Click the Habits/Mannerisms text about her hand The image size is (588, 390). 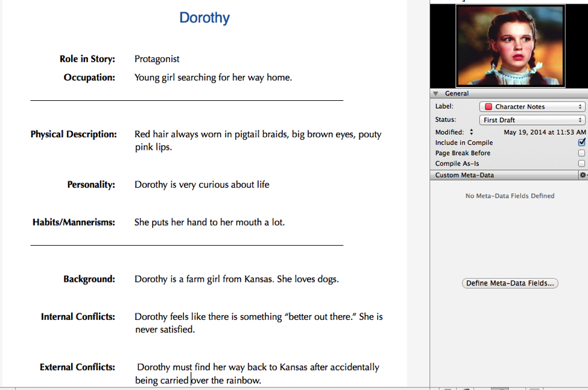coord(209,222)
